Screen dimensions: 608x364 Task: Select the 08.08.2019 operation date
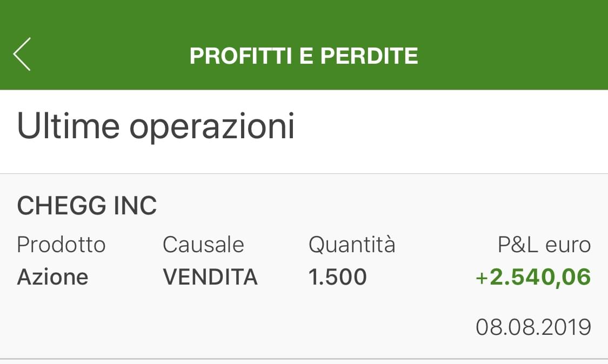[533, 327]
